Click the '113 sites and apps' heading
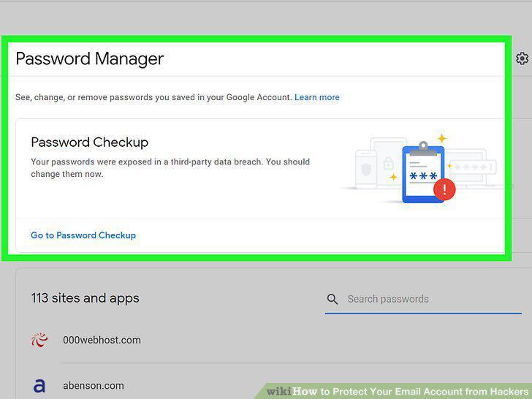The width and height of the screenshot is (532, 399). (x=85, y=298)
